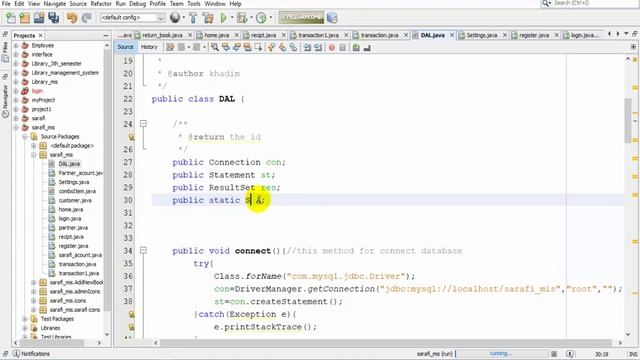Click the Build Project hammer icon
The image size is (640, 360).
pos(193,18)
